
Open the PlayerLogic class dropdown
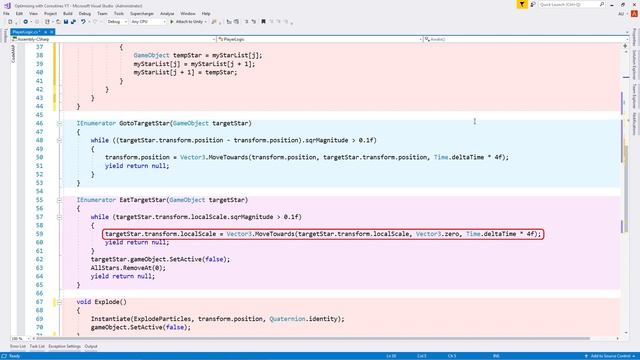[x=319, y=39]
